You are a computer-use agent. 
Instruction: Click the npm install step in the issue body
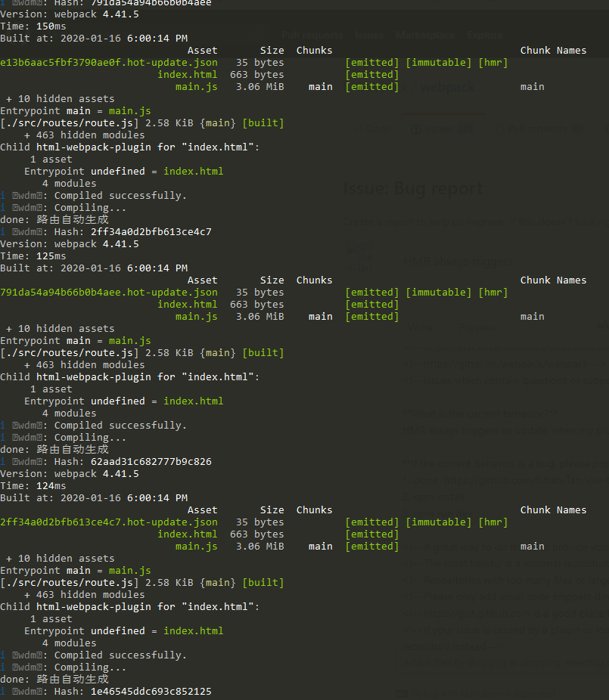433,497
